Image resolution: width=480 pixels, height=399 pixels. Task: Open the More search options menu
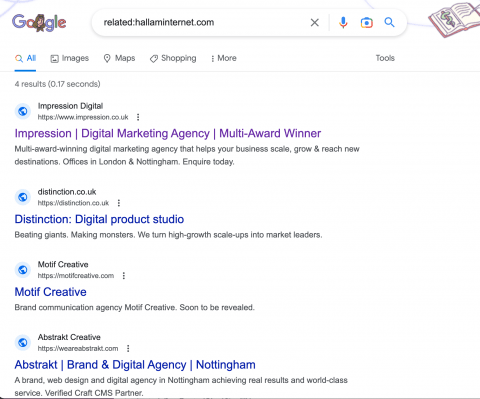[223, 58]
